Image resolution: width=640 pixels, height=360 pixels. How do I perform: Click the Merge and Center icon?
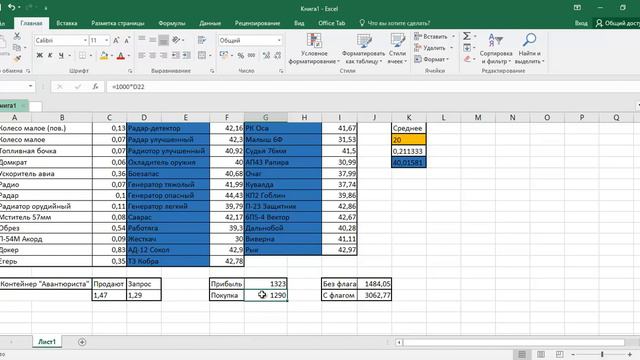(x=202, y=55)
